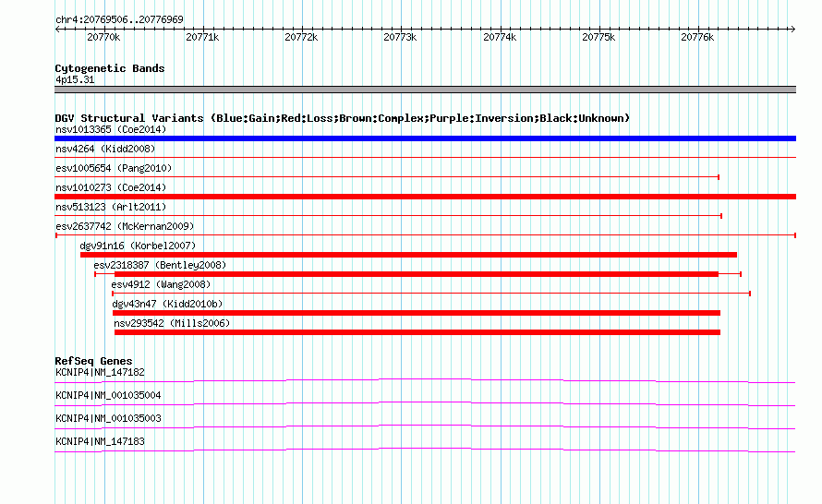The height and width of the screenshot is (504, 822).
Task: Click the nsv293542 (Mills2006) label
Action: click(x=172, y=323)
